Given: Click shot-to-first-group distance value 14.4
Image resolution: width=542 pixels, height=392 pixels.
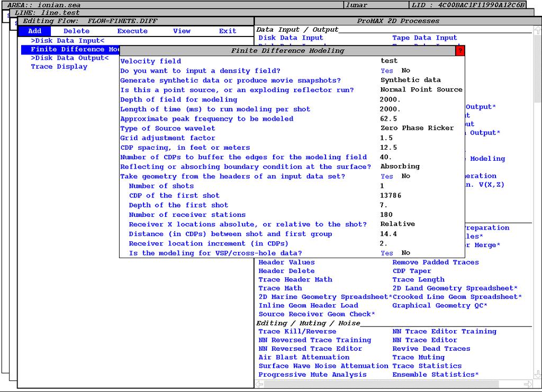Looking at the screenshot, I should [x=389, y=234].
